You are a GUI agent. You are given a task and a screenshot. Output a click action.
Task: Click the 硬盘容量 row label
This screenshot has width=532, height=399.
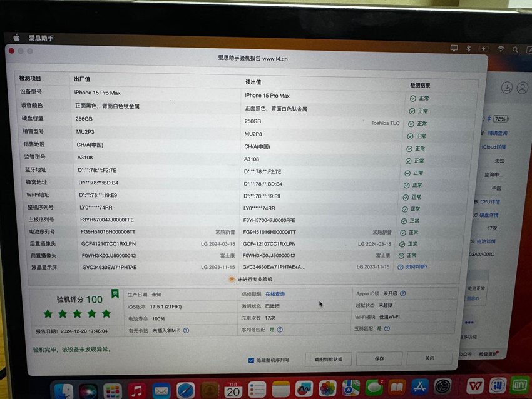33,118
